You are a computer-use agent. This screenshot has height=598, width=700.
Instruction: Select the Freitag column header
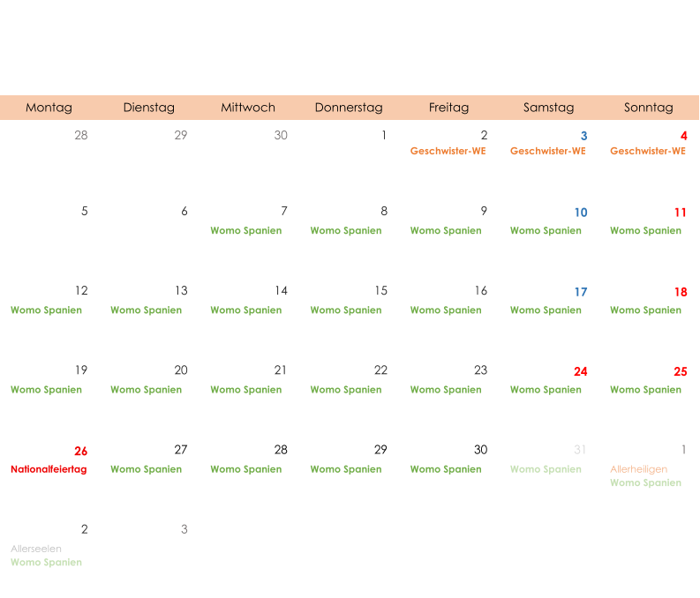click(448, 108)
